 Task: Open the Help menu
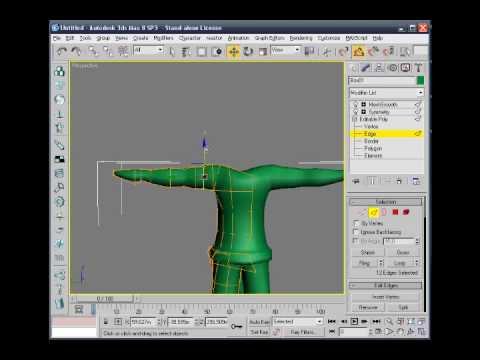click(378, 38)
